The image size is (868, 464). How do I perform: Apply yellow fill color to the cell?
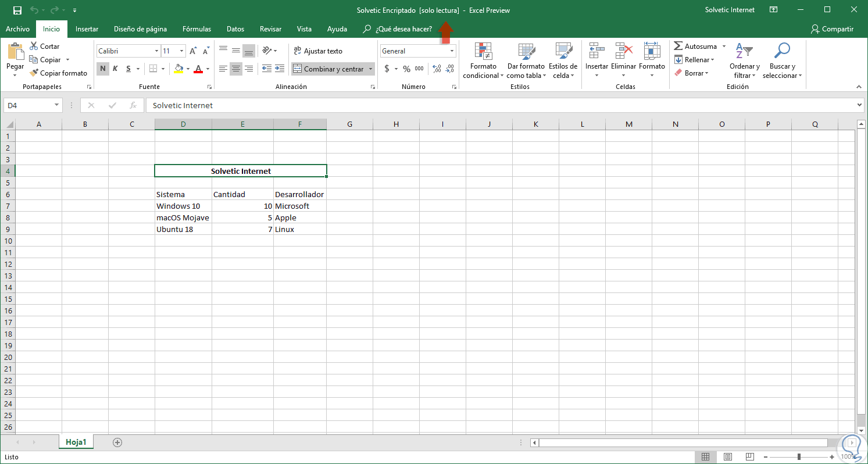[178, 69]
